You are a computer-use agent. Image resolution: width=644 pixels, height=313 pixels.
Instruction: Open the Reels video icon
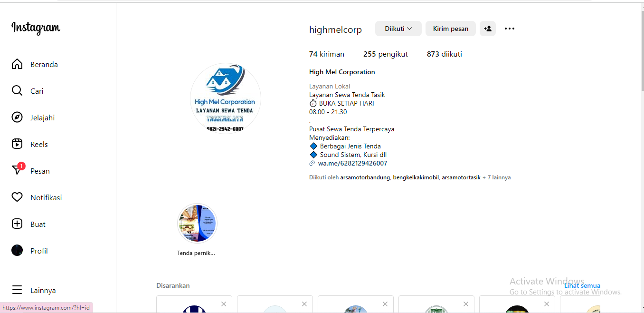click(17, 144)
